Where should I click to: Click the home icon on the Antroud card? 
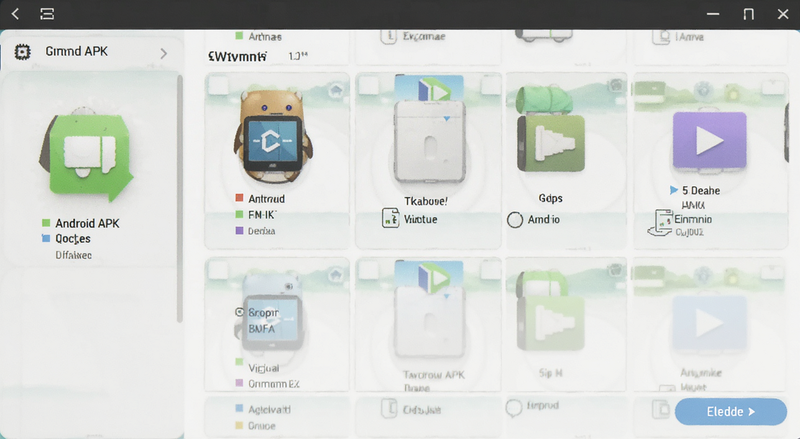(335, 91)
